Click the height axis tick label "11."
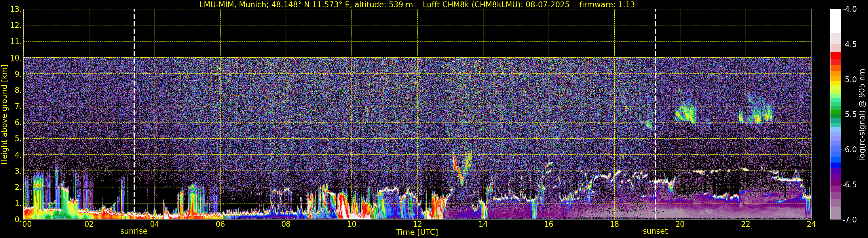868x238 pixels. (16, 42)
